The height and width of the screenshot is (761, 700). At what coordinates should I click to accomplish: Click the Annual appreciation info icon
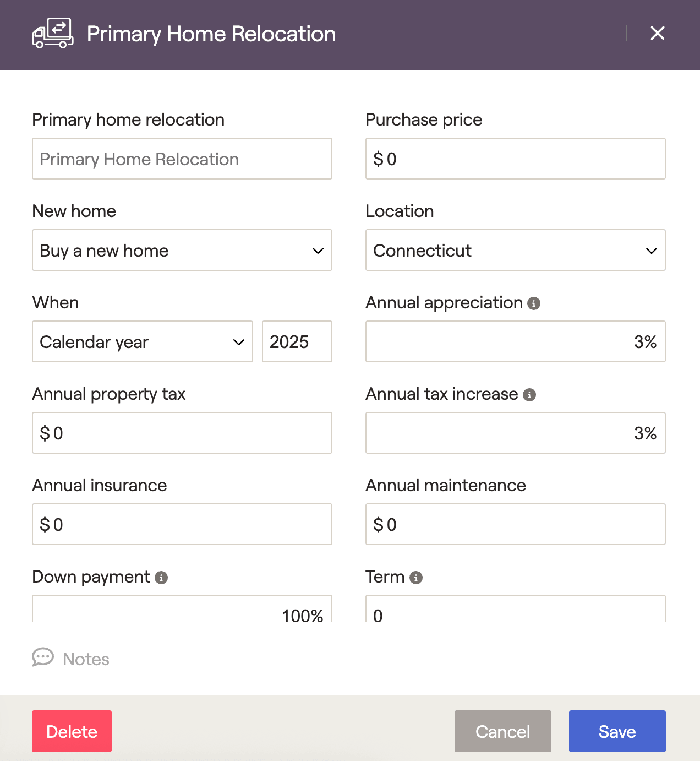[534, 303]
